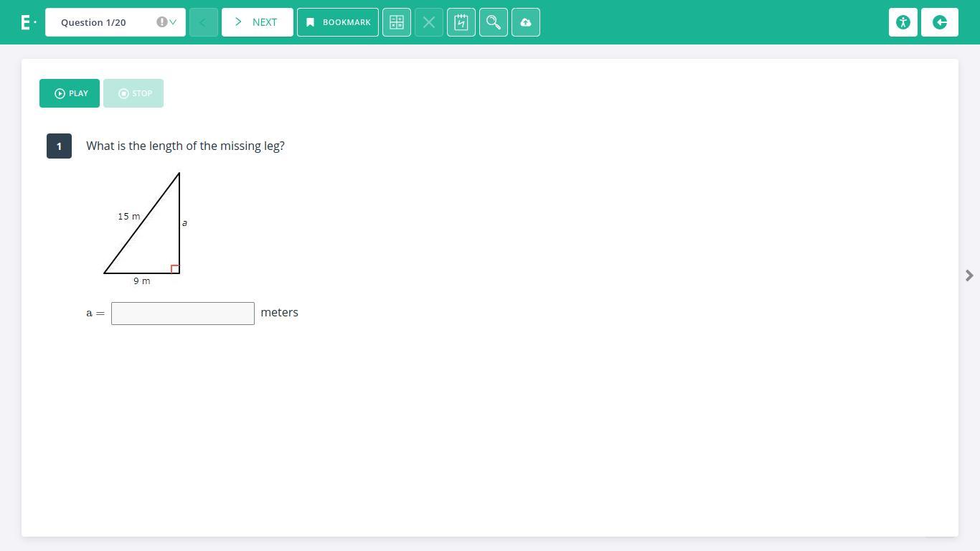The width and height of the screenshot is (980, 551).
Task: Go to the NEXT question
Action: (x=258, y=22)
